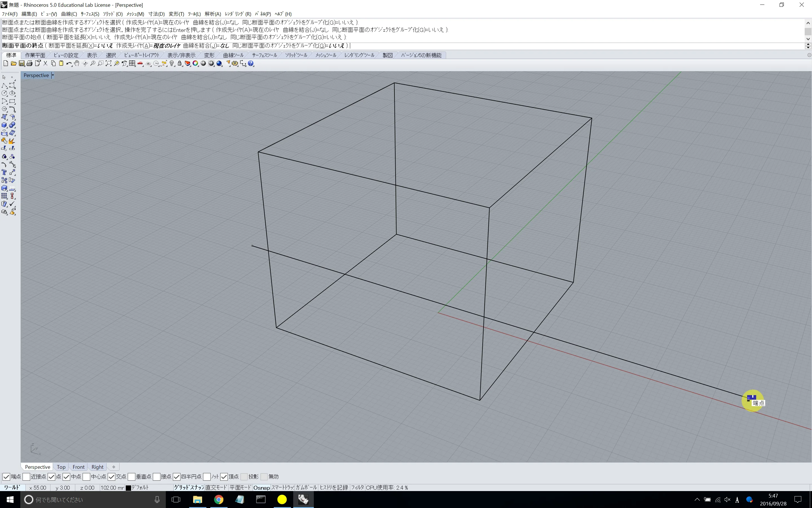This screenshot has width=812, height=508.
Task: Save the model with the floppy disk icon
Action: tap(22, 63)
